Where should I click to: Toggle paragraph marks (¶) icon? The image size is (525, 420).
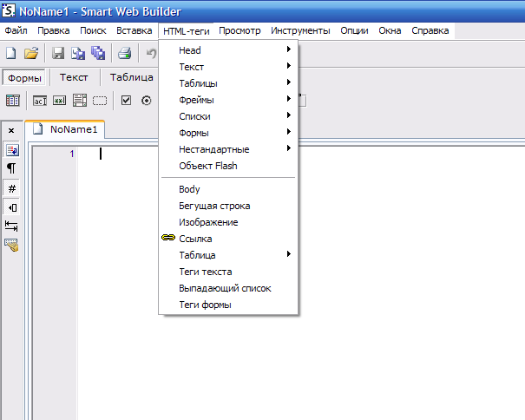pos(11,168)
